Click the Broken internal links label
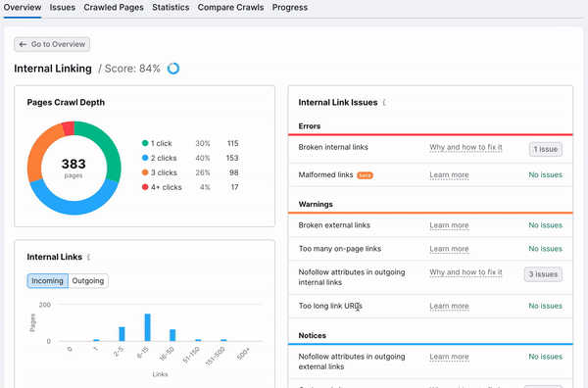This screenshot has width=588, height=388. click(333, 147)
